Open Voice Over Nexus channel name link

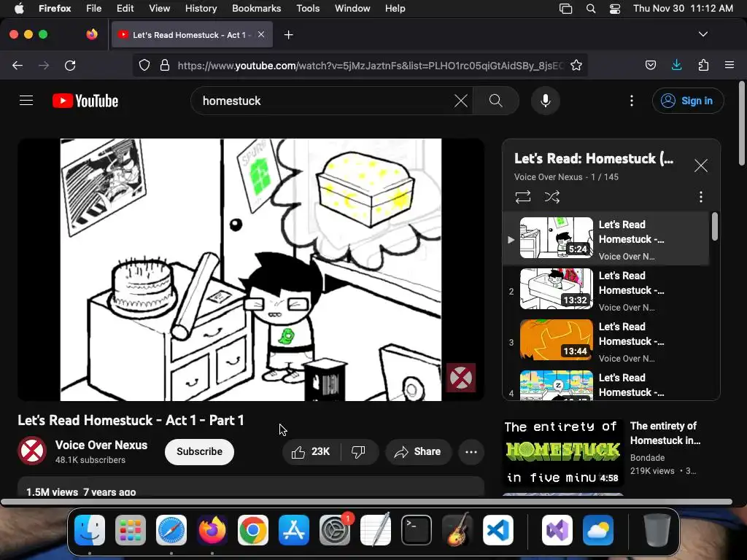click(101, 445)
